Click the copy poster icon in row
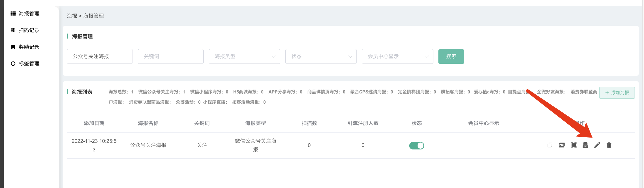The image size is (644, 188). [550, 145]
